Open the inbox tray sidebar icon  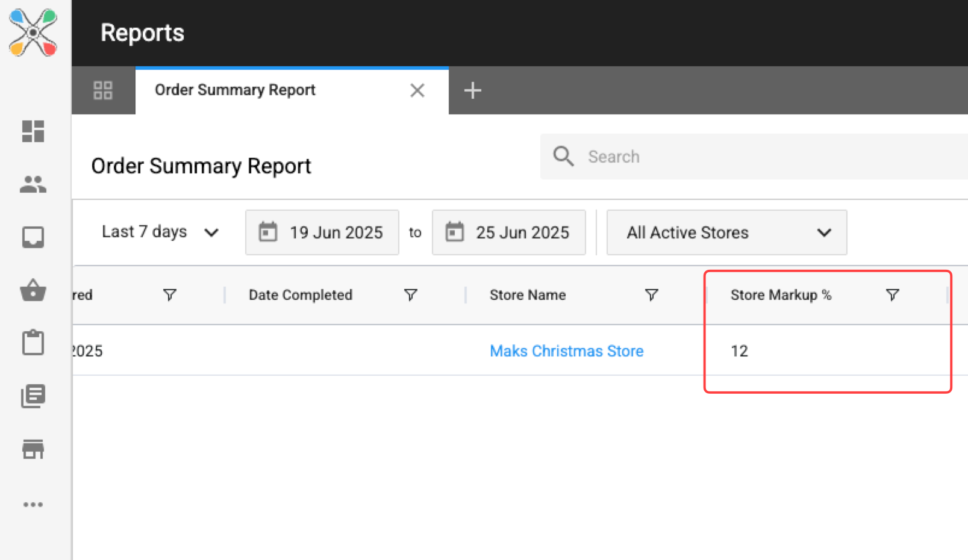[33, 237]
